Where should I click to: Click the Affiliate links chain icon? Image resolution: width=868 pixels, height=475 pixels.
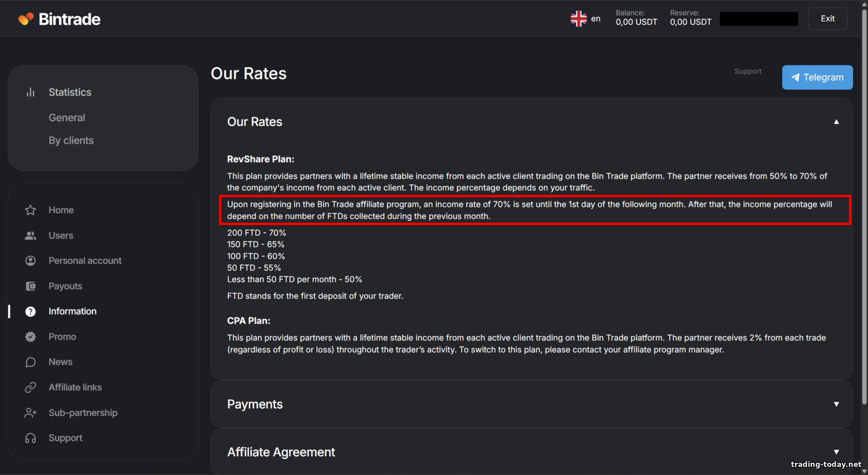point(31,388)
